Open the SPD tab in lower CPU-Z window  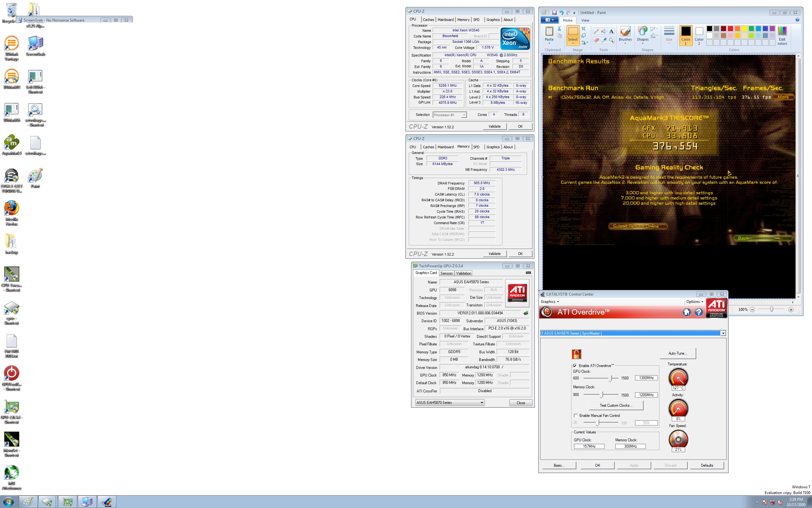tap(476, 147)
